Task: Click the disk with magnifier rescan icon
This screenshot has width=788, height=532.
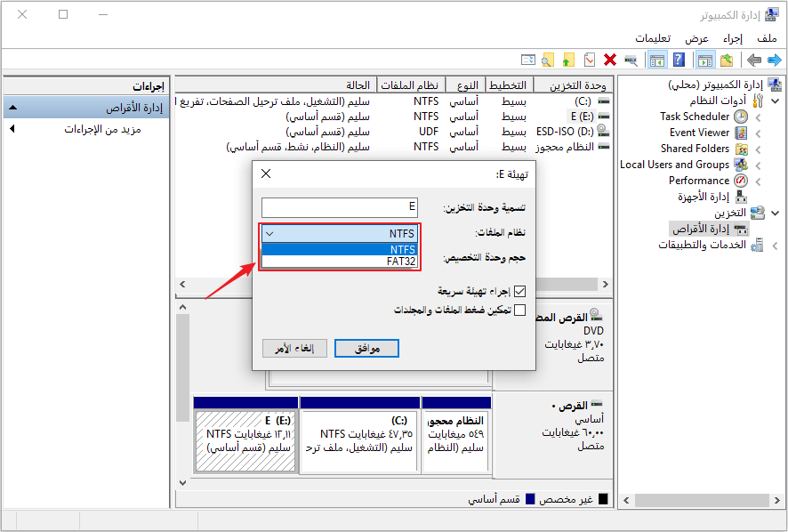Action: (631, 60)
